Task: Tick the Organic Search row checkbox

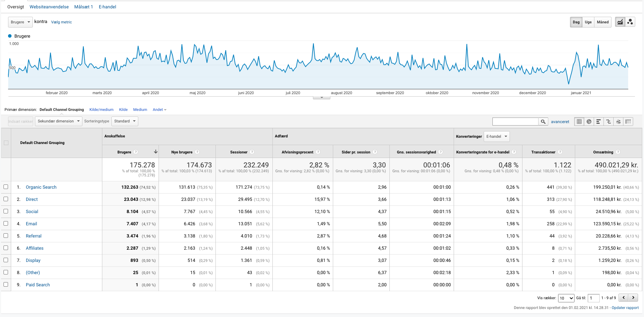Action: tap(6, 187)
